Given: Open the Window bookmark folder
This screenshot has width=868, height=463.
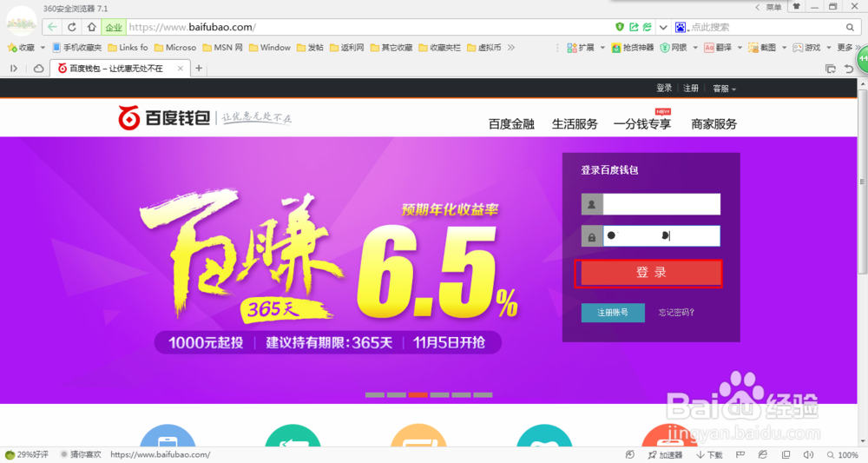Looking at the screenshot, I should [x=270, y=48].
